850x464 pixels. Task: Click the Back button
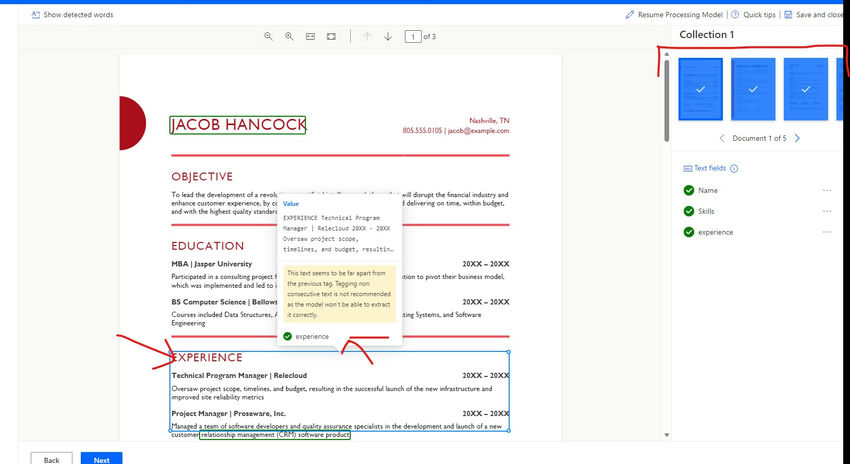coord(51,459)
